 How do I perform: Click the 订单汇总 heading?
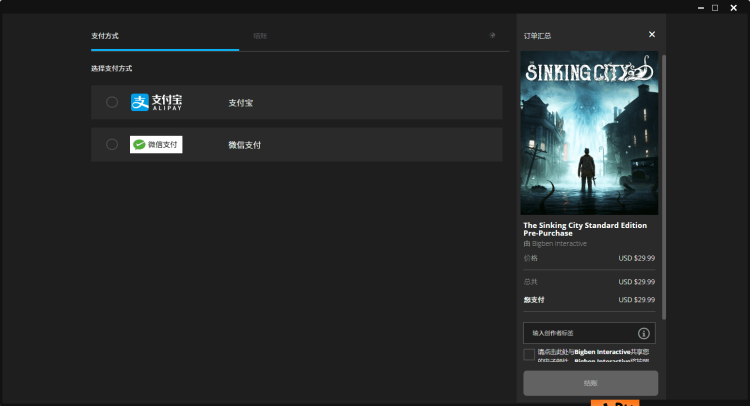coord(537,36)
